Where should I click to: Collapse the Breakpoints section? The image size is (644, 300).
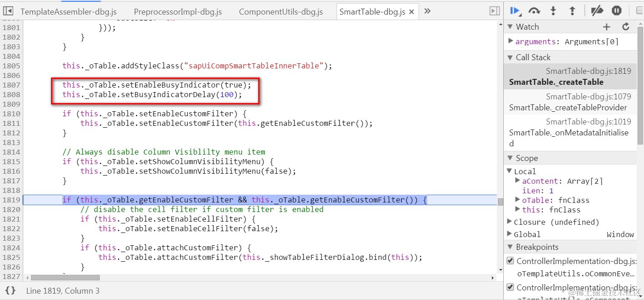click(510, 247)
